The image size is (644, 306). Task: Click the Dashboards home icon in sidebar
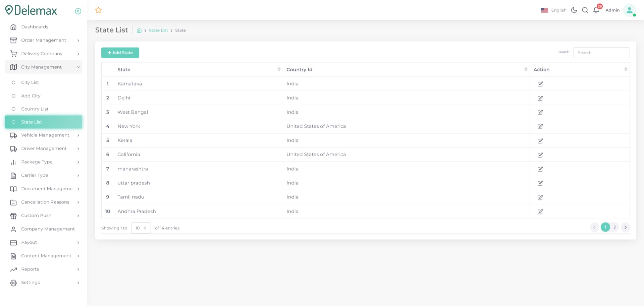pos(13,27)
